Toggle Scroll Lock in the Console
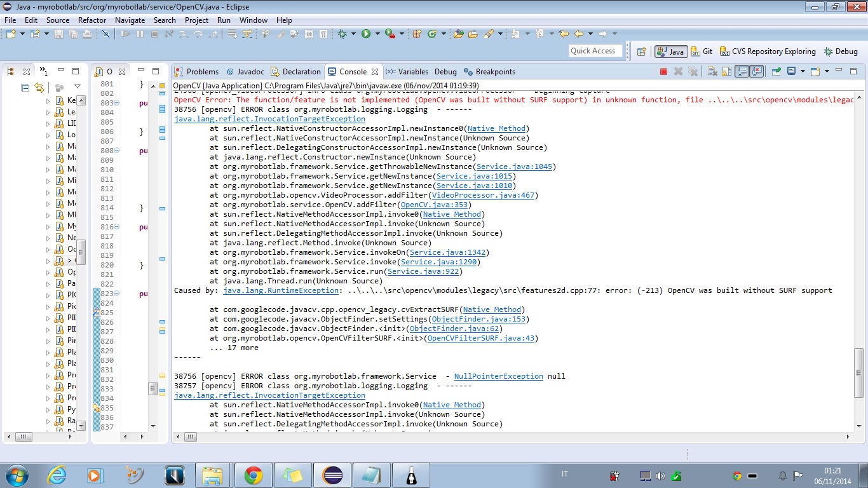The height and width of the screenshot is (488, 868). pos(726,72)
